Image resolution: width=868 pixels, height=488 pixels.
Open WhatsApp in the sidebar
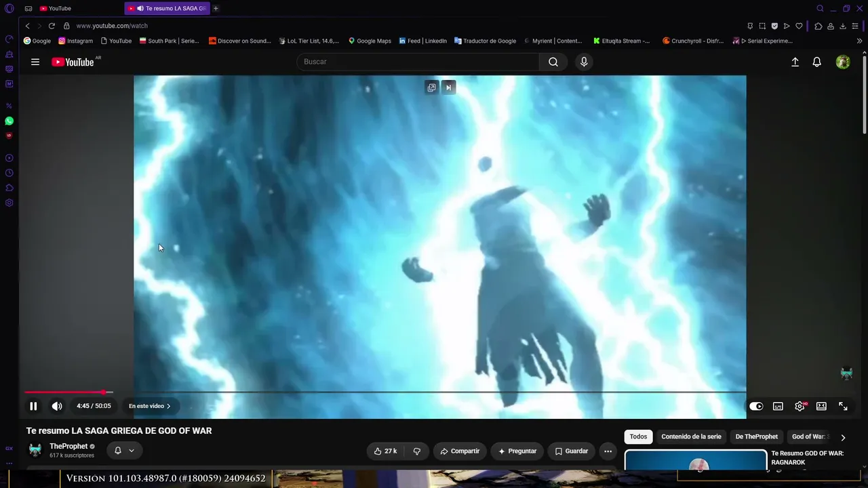9,121
